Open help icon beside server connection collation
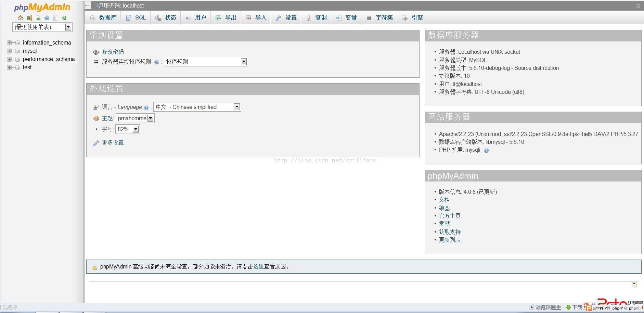 tap(157, 62)
